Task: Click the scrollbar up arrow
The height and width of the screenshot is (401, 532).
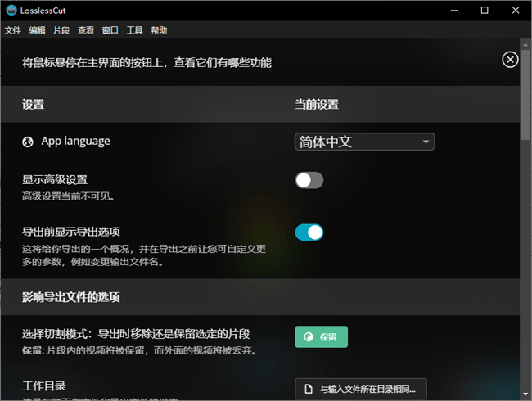Action: (525, 46)
